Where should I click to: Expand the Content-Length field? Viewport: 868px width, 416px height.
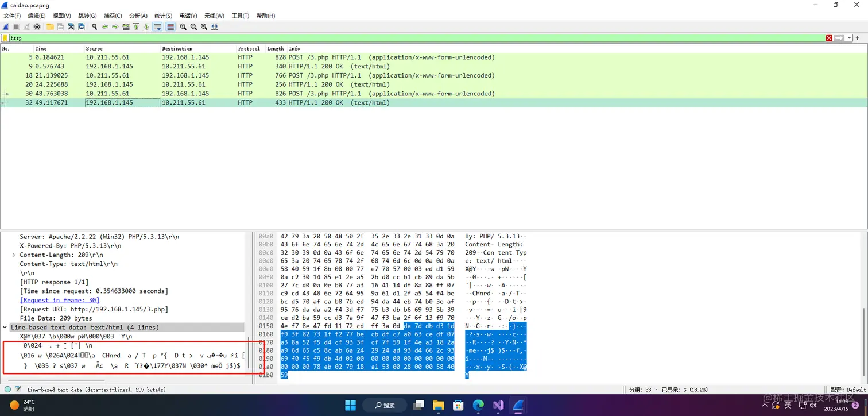click(x=14, y=255)
